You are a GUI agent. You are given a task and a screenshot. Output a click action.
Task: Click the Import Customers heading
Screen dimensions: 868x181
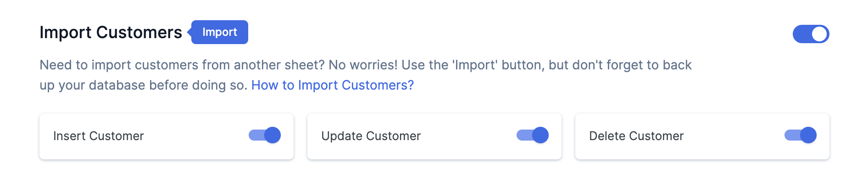click(111, 32)
